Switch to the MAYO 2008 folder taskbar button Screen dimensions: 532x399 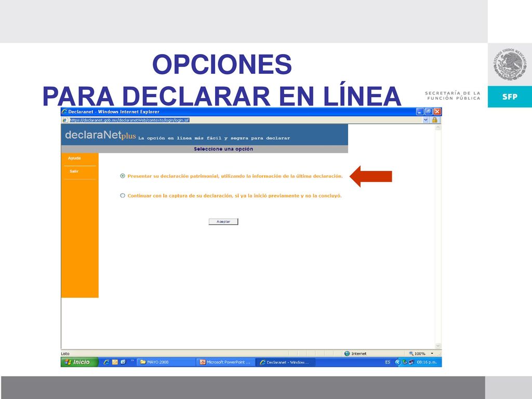coord(166,362)
